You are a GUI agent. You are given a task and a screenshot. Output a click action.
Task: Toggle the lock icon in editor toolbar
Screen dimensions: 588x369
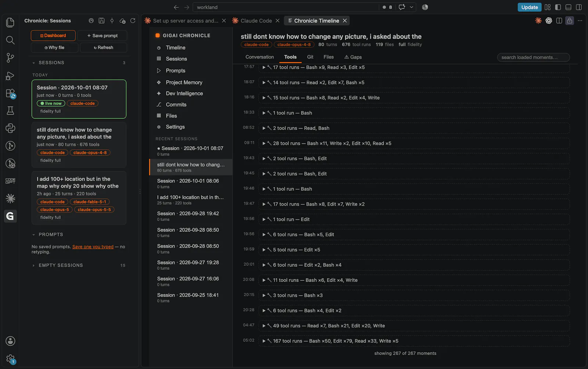(569, 21)
